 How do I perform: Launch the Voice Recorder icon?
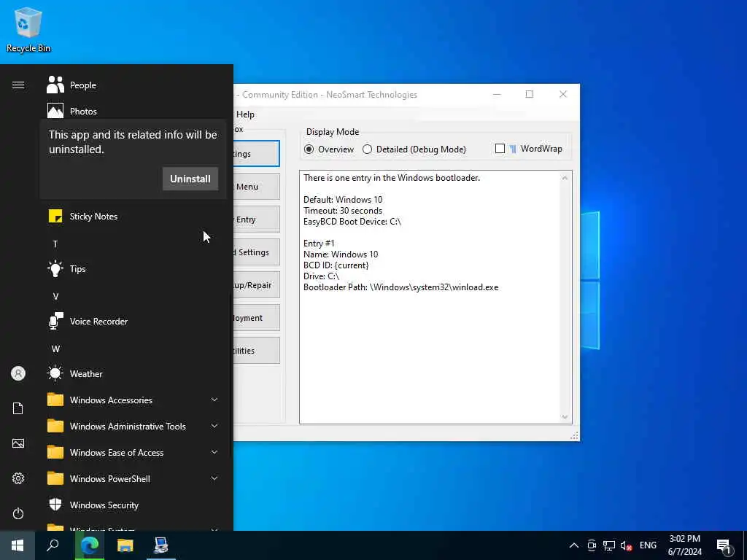point(55,321)
